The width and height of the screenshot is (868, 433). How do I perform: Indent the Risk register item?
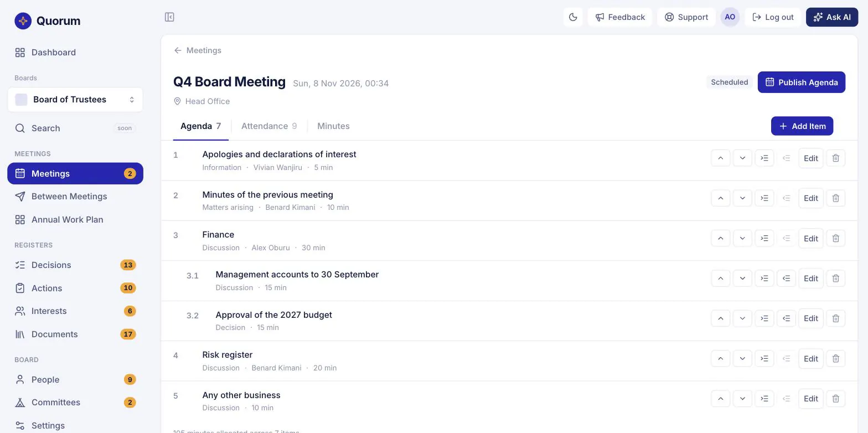click(764, 359)
